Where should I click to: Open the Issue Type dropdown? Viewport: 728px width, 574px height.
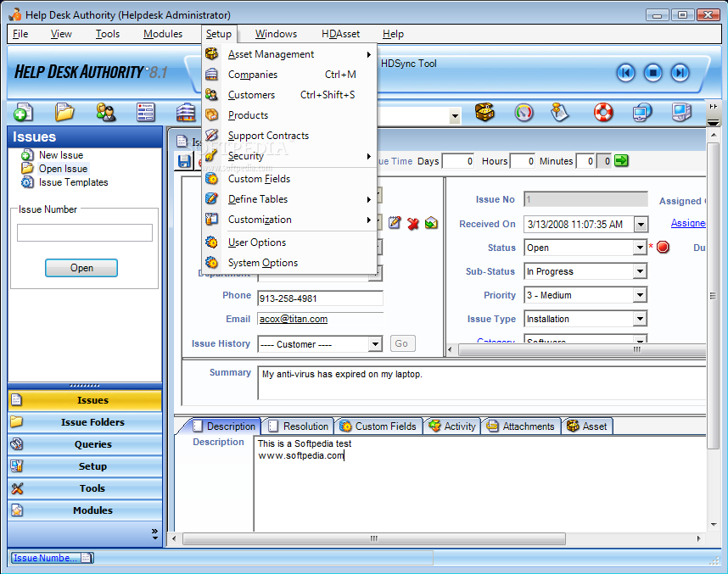[640, 318]
